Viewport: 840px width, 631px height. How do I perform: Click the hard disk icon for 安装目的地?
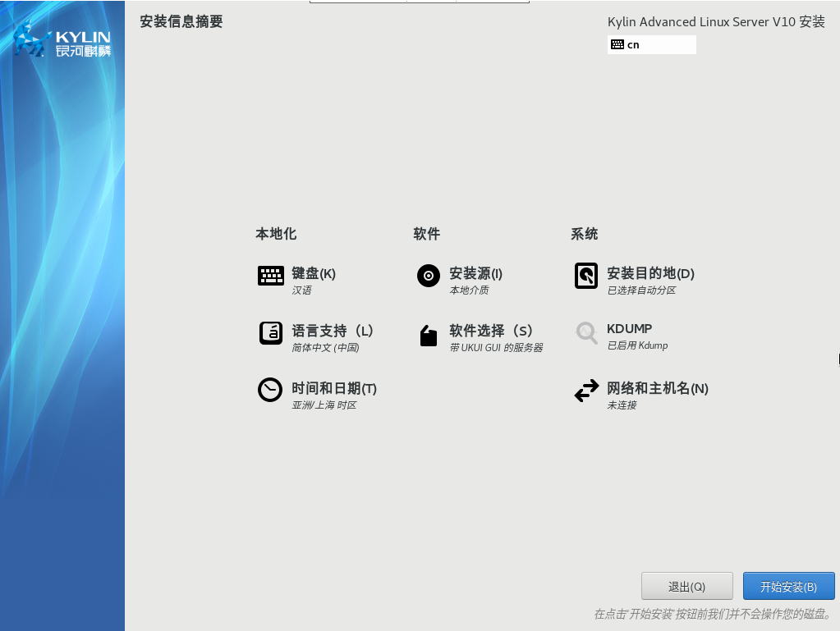[x=586, y=276]
